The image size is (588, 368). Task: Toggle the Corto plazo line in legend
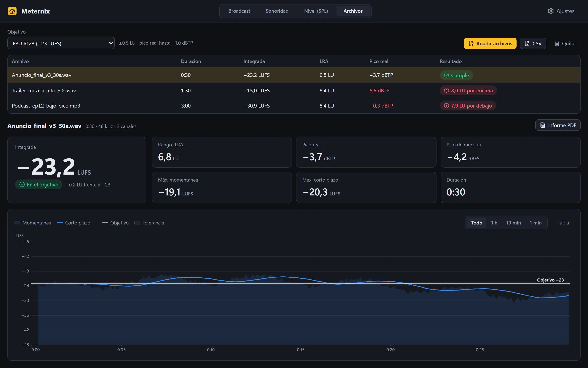[74, 223]
